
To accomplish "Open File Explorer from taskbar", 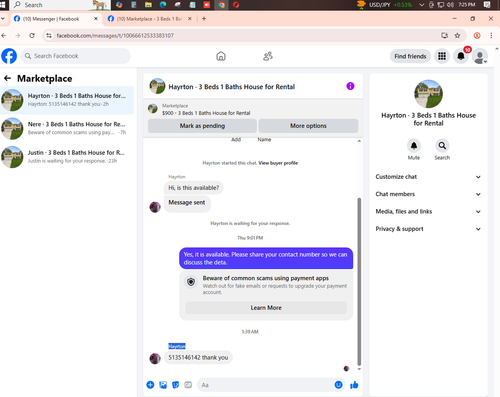I will [x=148, y=5].
